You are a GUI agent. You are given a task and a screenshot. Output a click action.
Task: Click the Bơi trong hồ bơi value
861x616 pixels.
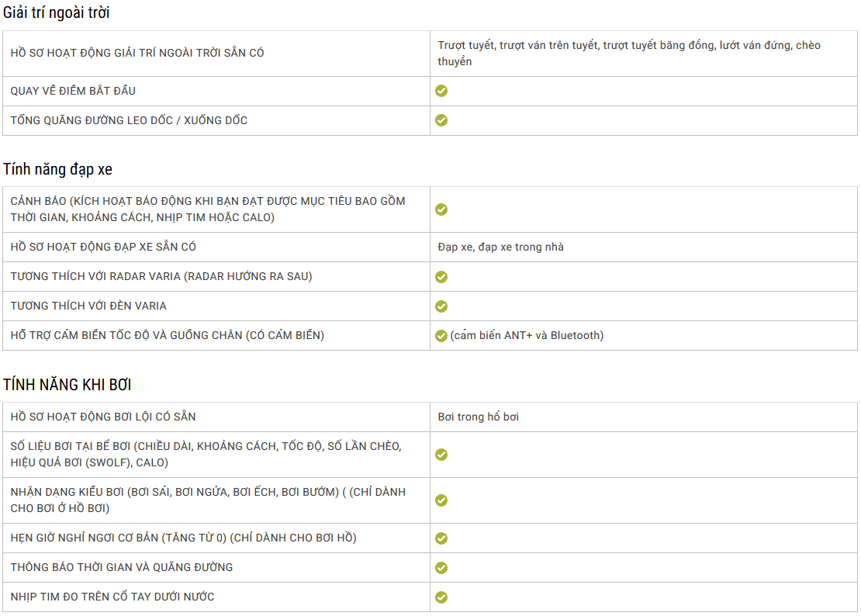[x=478, y=417]
